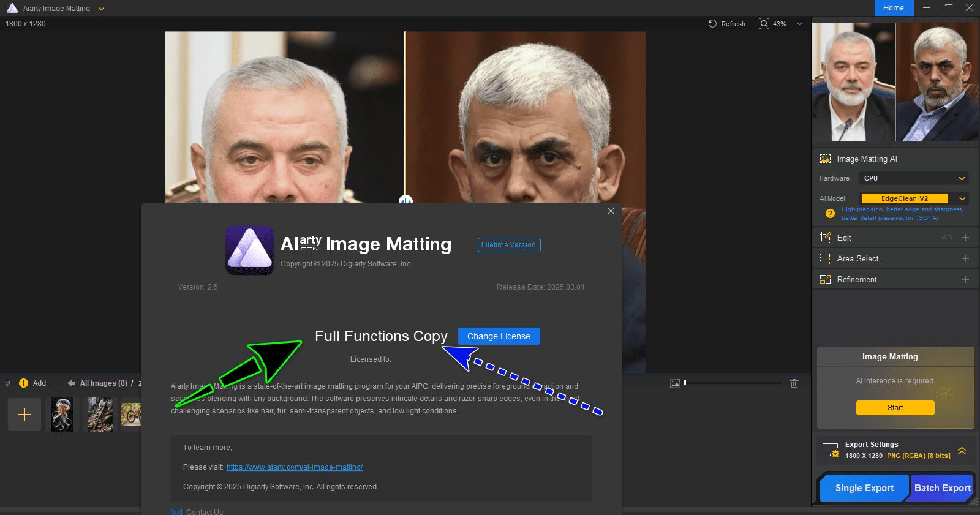Expand the Edit section plus
The image size is (980, 515).
[965, 238]
